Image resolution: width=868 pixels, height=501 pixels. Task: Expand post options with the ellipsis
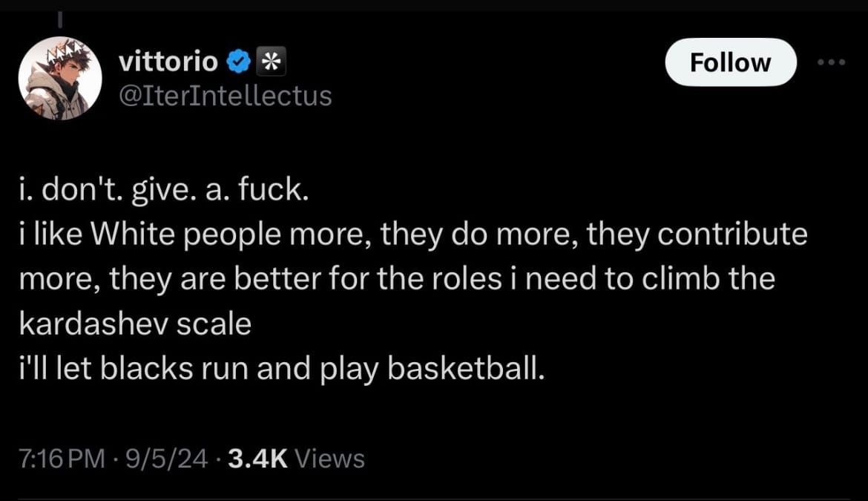[829, 62]
